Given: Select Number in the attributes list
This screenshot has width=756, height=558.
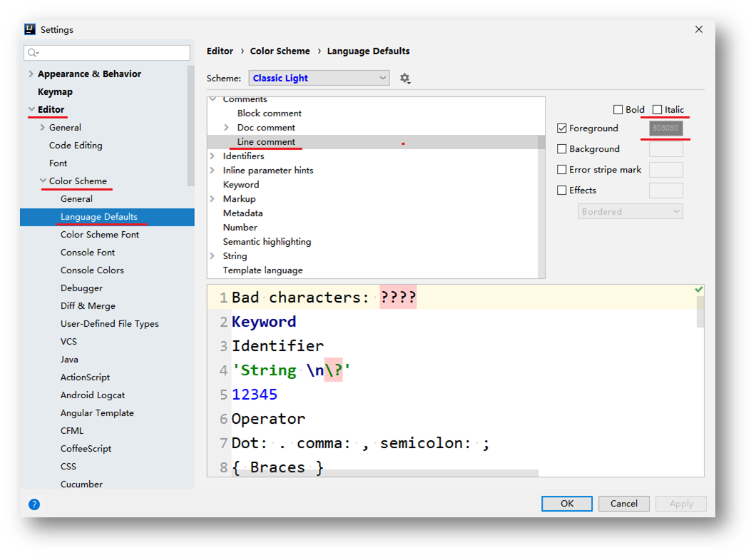Looking at the screenshot, I should [x=240, y=227].
